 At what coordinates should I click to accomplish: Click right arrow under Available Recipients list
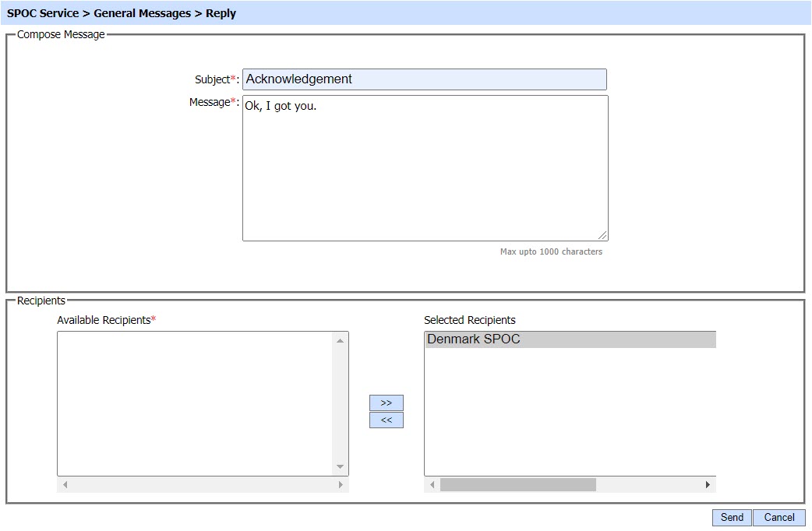(341, 485)
